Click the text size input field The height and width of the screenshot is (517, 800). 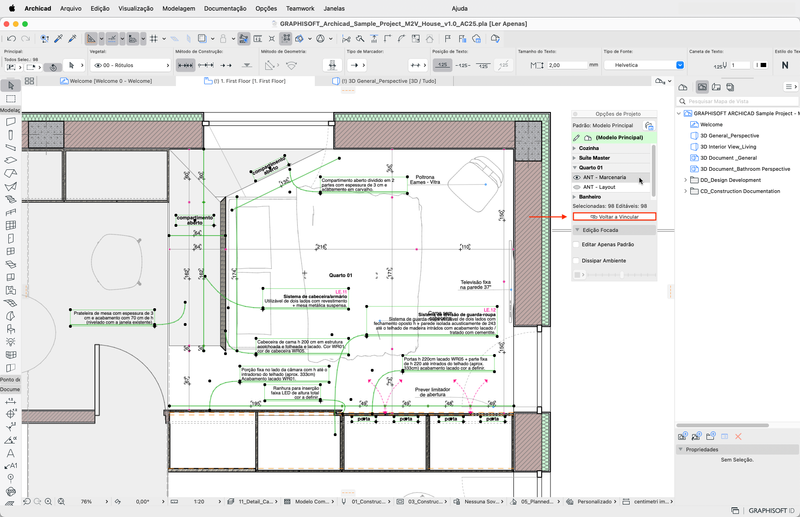(x=566, y=64)
